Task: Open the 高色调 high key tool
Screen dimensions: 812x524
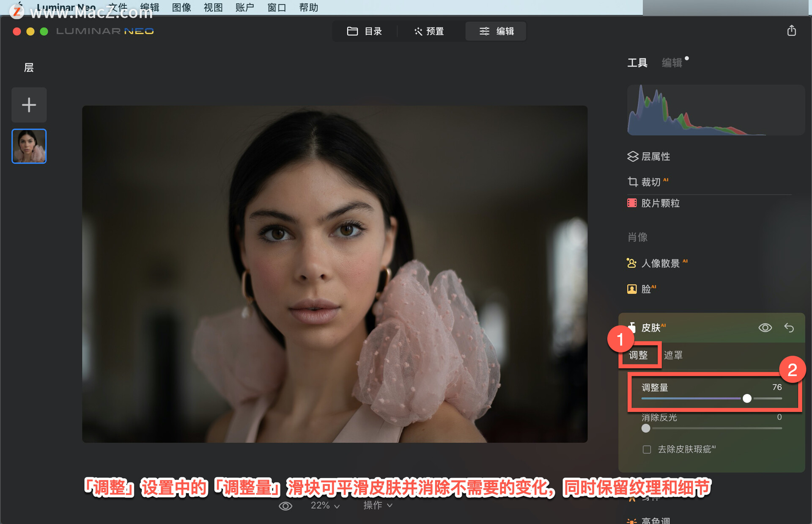Action: [x=649, y=520]
